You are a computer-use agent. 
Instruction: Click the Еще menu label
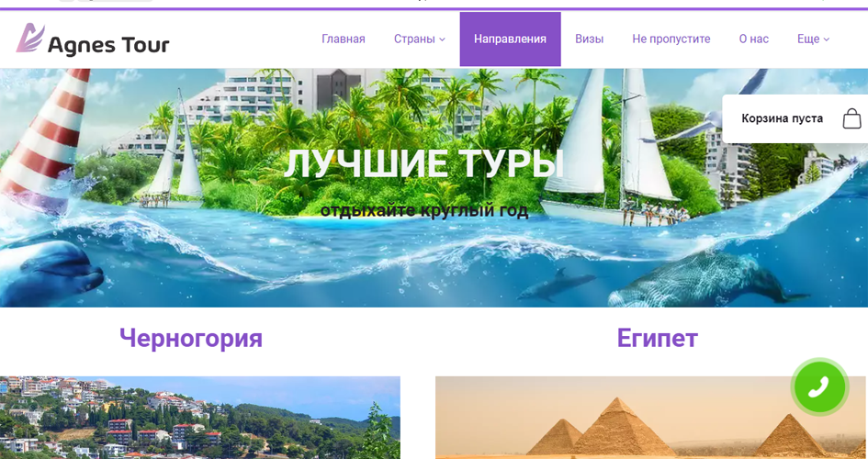807,39
